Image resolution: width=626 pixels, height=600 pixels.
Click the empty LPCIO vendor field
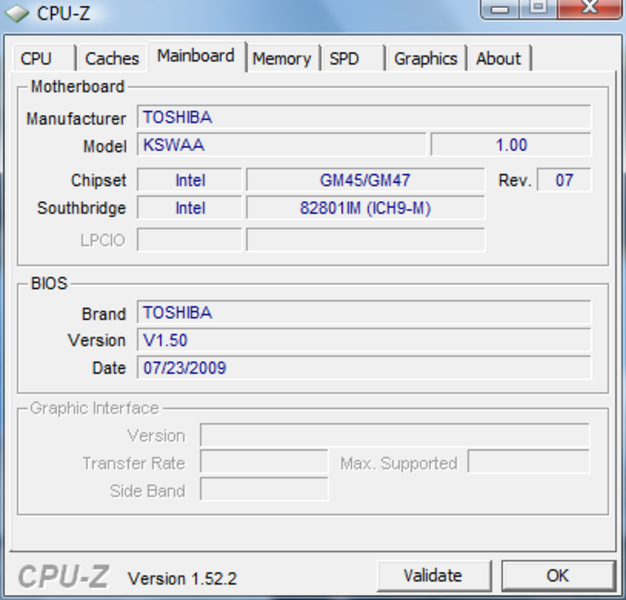pyautogui.click(x=190, y=240)
